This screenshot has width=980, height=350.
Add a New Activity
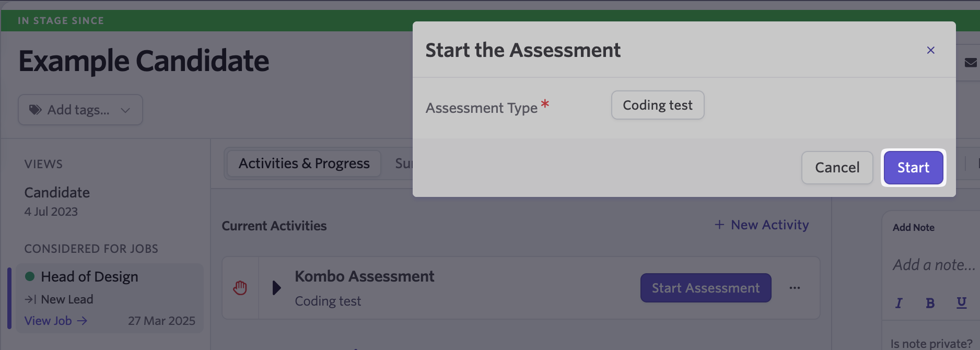point(762,225)
